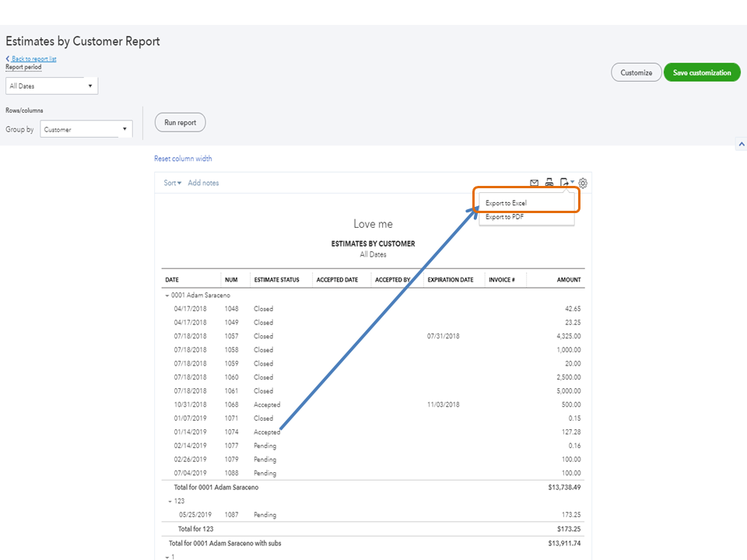This screenshot has height=560, width=747.
Task: Go back via Back to report list link
Action: point(31,59)
